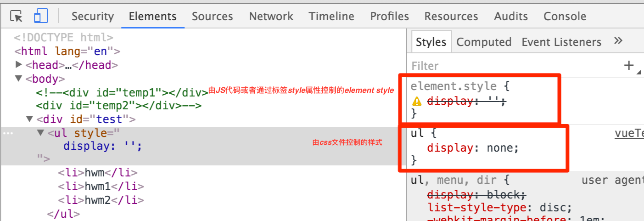Screen dimensions: 644x221
Task: Click into the styles Filter field
Action: [514, 66]
